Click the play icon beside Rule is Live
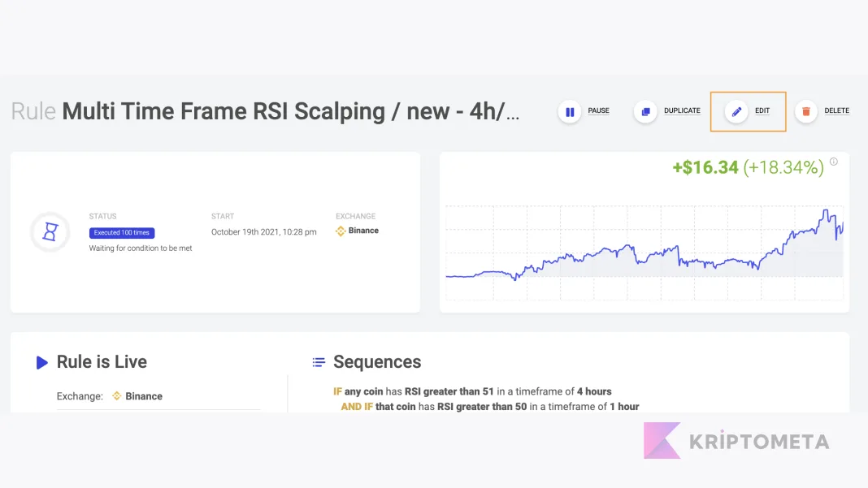This screenshot has width=868, height=488. (x=42, y=362)
